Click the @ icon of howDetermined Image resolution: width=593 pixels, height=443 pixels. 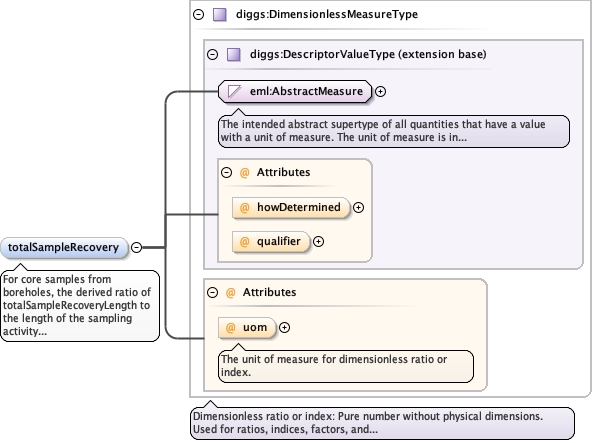(245, 207)
